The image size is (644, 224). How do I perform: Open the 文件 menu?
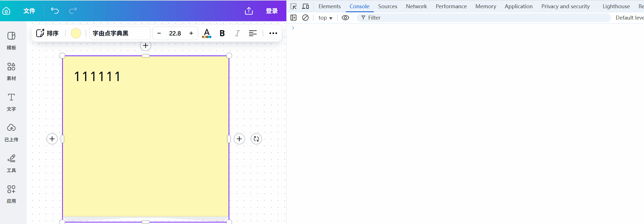[29, 11]
